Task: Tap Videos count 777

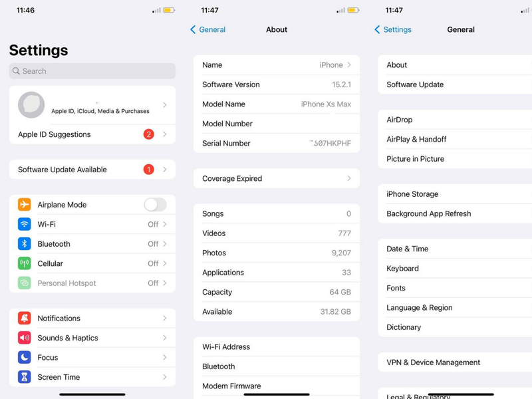Action: (344, 233)
